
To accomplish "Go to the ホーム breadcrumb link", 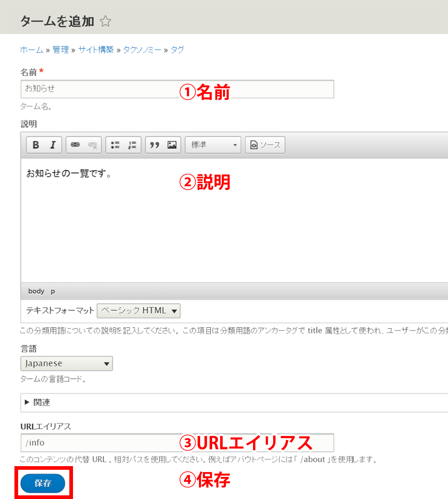I will click(32, 50).
